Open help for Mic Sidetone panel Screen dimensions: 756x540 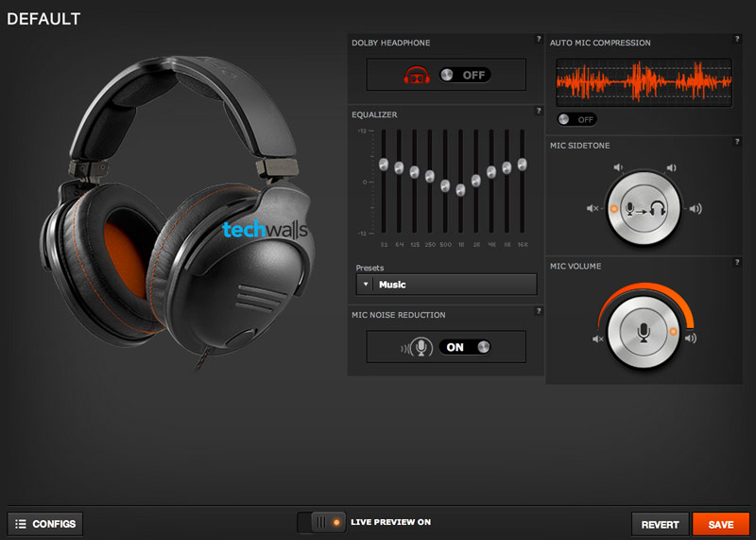[x=737, y=142]
